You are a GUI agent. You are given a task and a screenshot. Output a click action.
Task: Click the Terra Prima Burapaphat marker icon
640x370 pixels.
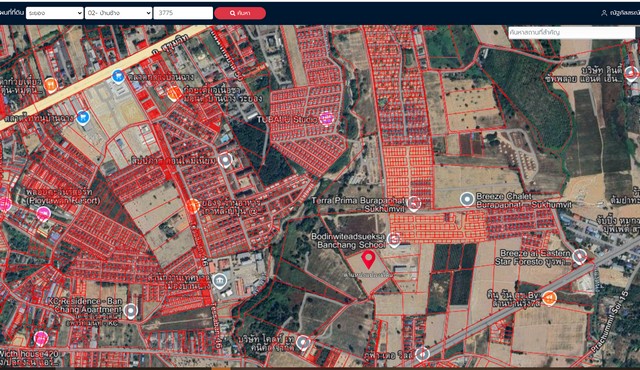coord(414,204)
